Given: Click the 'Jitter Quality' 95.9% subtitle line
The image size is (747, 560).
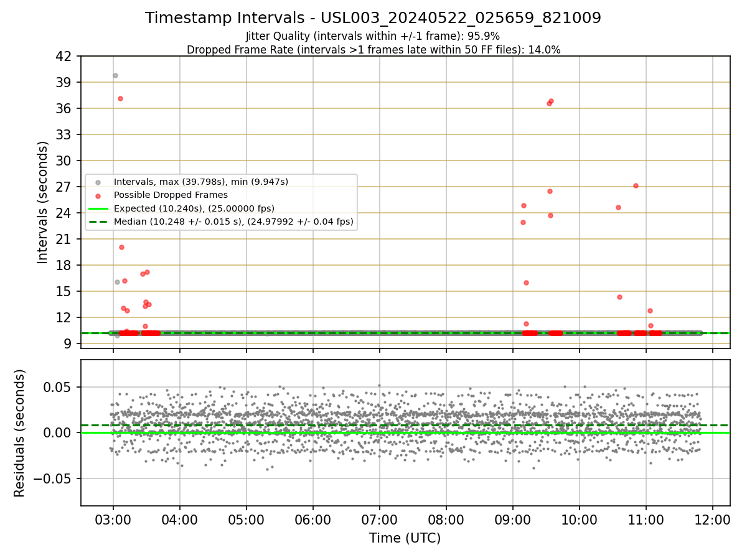Looking at the screenshot, I should coord(373,36).
